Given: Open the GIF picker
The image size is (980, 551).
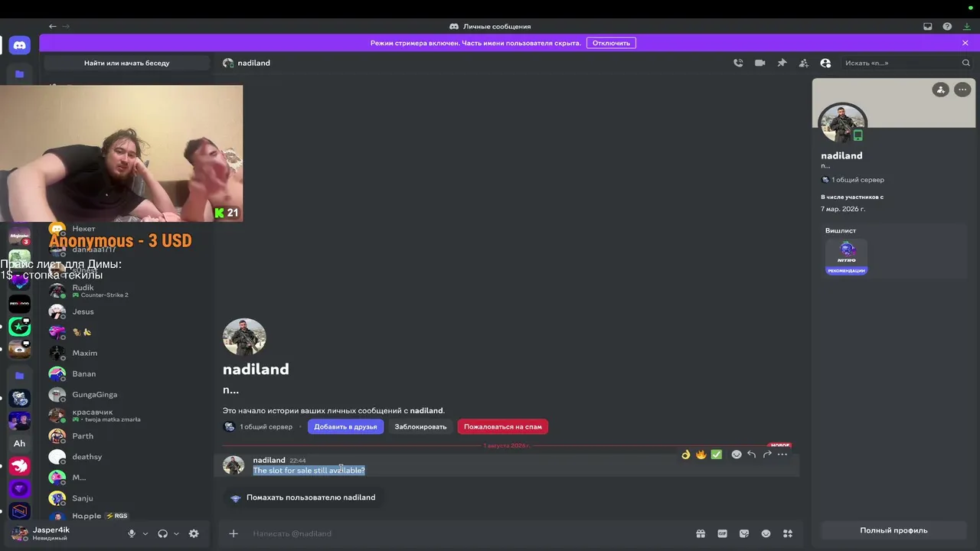Looking at the screenshot, I should point(722,533).
